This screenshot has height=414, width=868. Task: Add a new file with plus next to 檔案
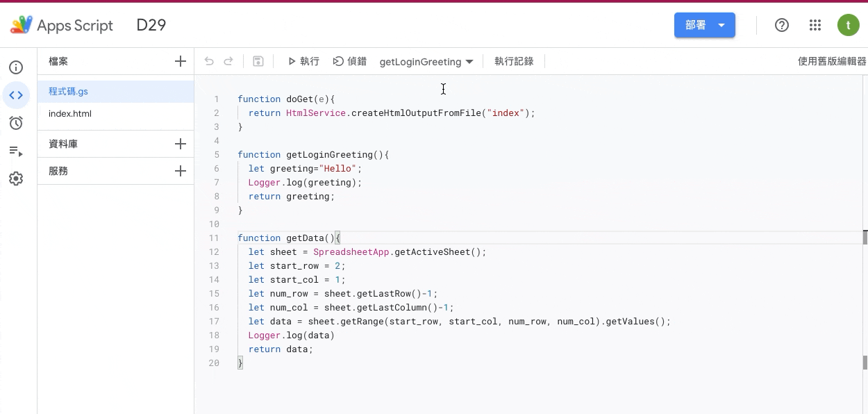tap(181, 61)
